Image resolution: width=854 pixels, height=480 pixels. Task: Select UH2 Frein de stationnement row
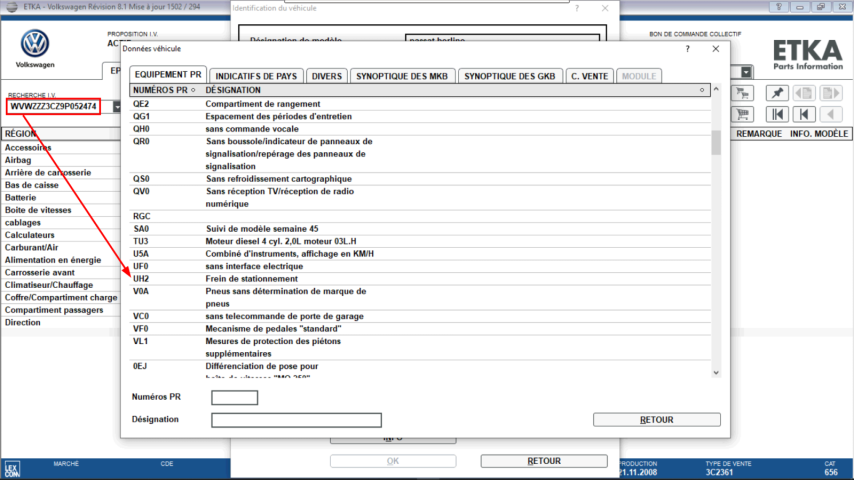(x=420, y=279)
